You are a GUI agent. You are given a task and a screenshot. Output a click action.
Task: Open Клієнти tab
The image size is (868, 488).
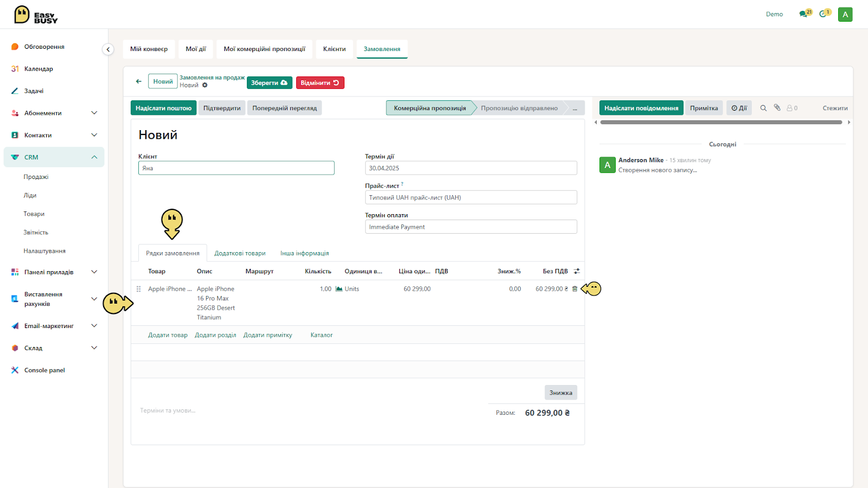point(335,49)
